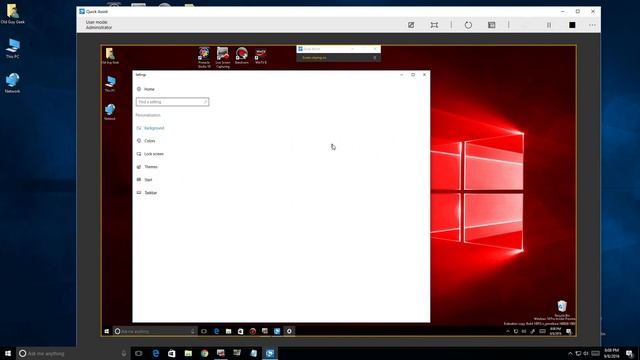Open Taskbar in Personalization settings

[x=150, y=193]
